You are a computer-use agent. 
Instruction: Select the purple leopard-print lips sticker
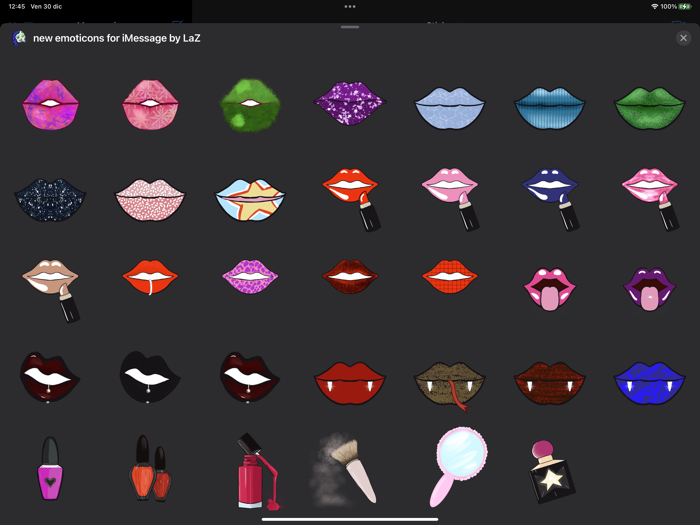(x=250, y=277)
